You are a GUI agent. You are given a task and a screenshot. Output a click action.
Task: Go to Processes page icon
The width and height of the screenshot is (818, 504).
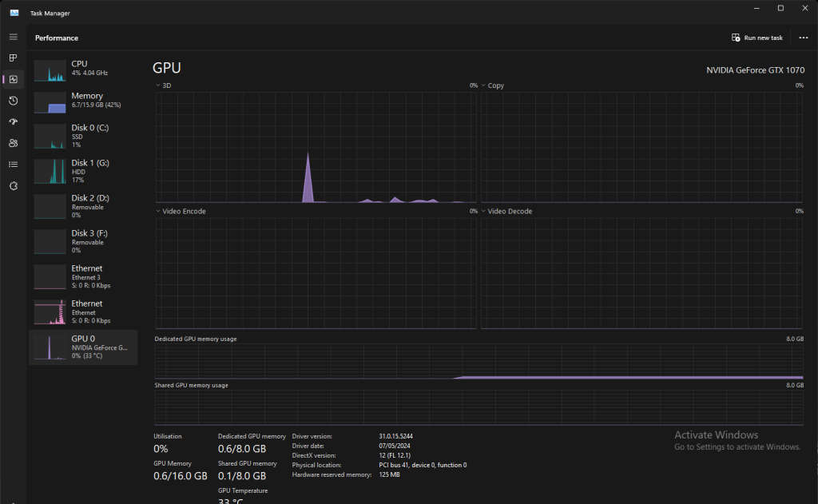coord(13,58)
